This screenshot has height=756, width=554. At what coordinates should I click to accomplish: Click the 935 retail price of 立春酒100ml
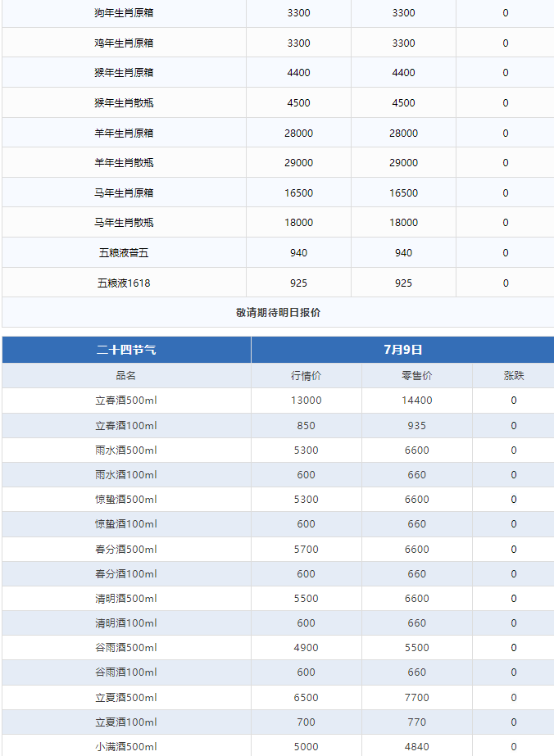tap(417, 426)
